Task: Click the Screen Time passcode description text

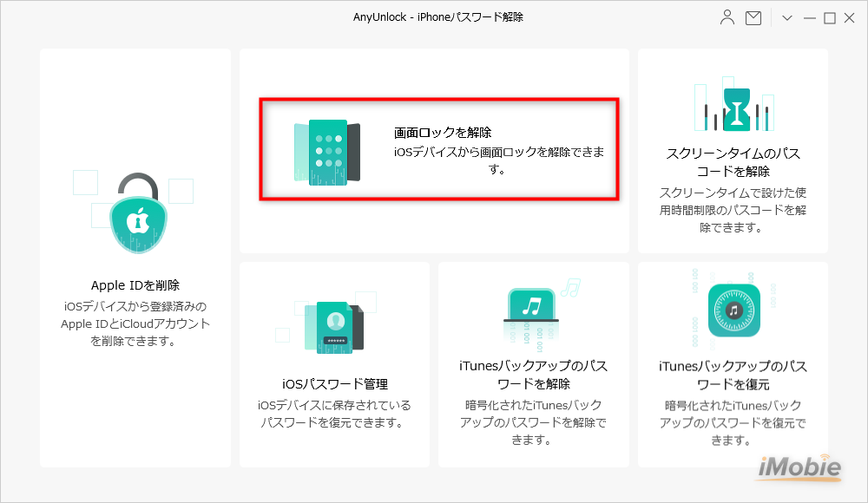Action: point(733,210)
